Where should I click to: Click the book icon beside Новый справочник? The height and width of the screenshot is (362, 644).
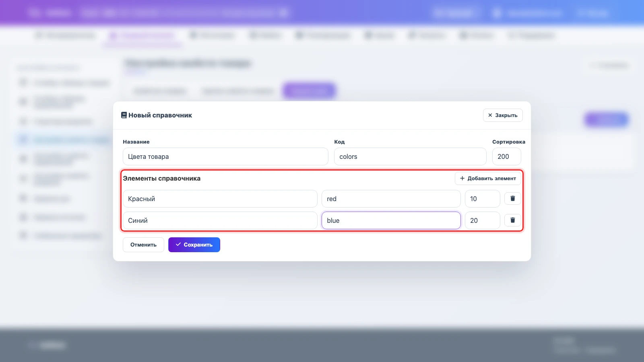coord(124,115)
